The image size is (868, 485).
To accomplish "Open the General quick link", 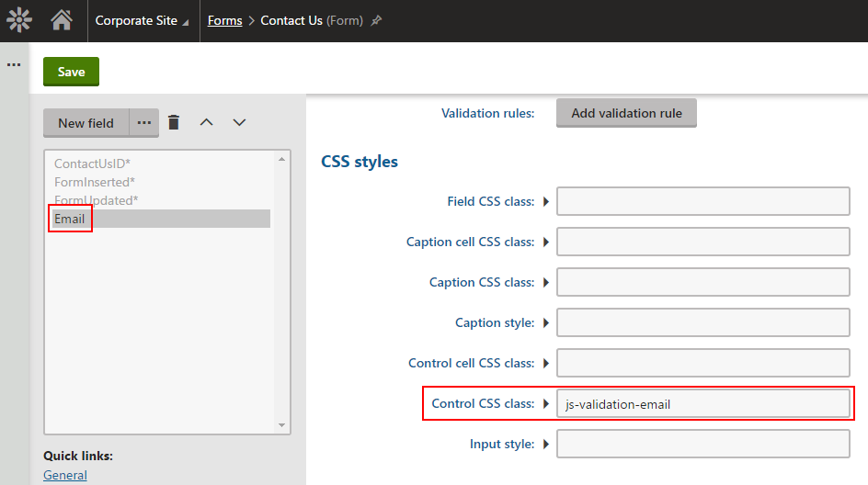I will (65, 475).
